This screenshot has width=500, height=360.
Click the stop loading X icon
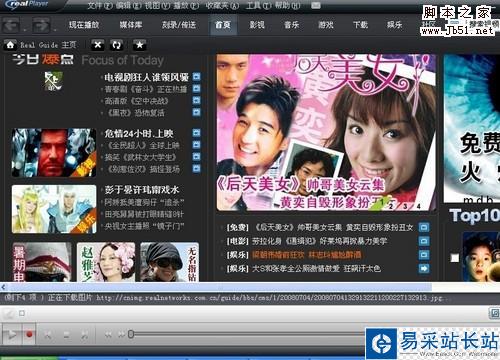(98, 45)
